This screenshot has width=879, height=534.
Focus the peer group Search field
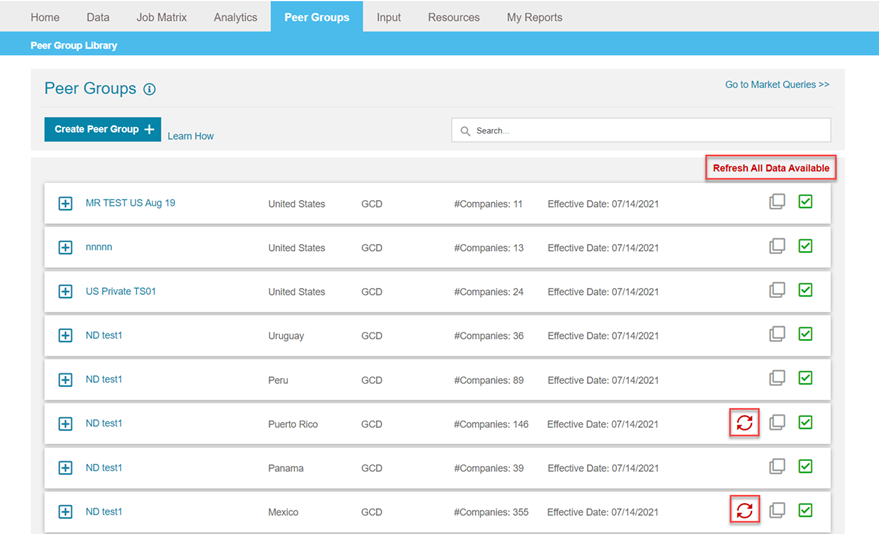pyautogui.click(x=641, y=130)
